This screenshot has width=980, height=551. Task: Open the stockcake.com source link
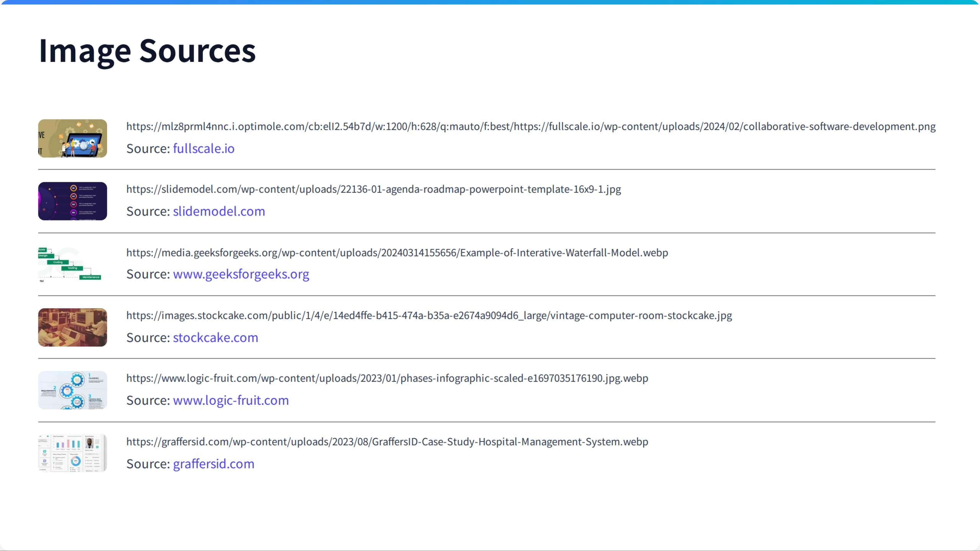(215, 337)
